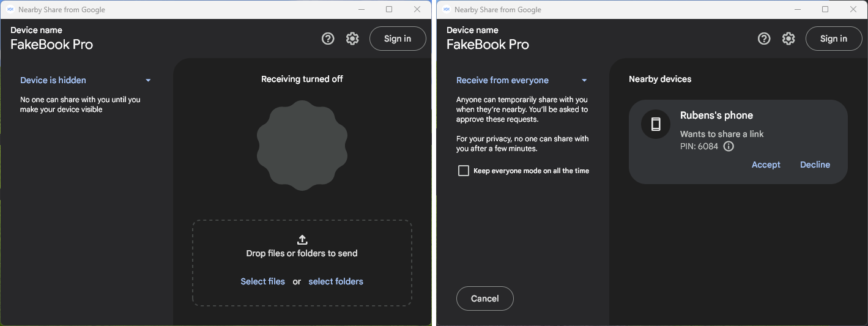Screen dimensions: 868x326
Task: Click the Select files link
Action: 262,281
